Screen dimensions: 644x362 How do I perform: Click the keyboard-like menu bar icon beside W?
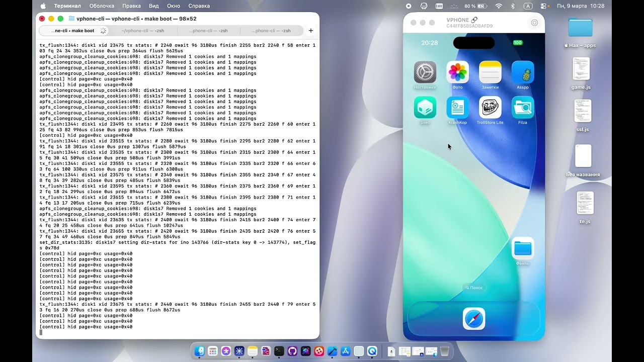click(x=439, y=6)
